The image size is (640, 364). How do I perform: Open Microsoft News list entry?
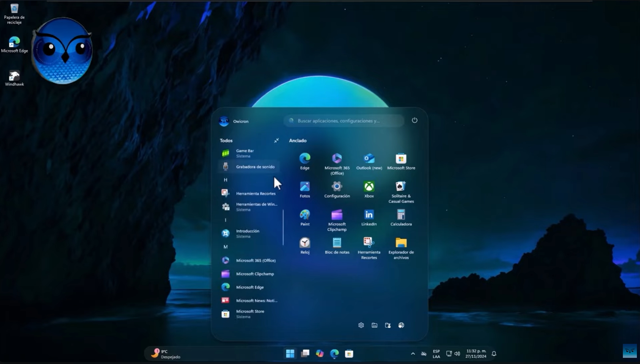[249, 300]
